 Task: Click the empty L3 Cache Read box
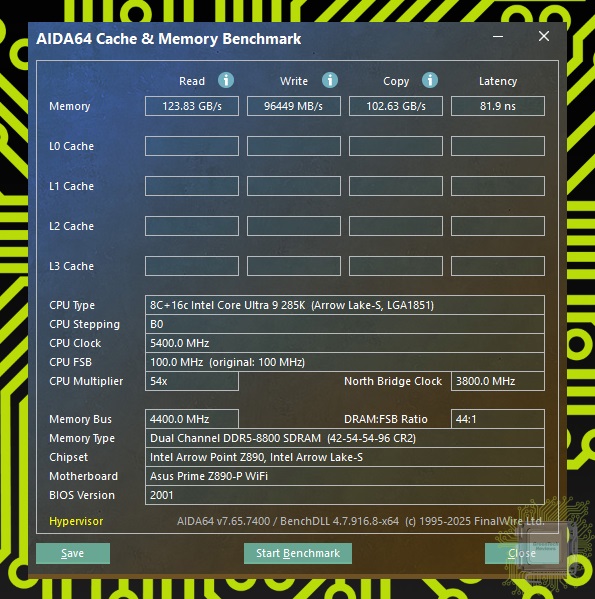point(192,266)
